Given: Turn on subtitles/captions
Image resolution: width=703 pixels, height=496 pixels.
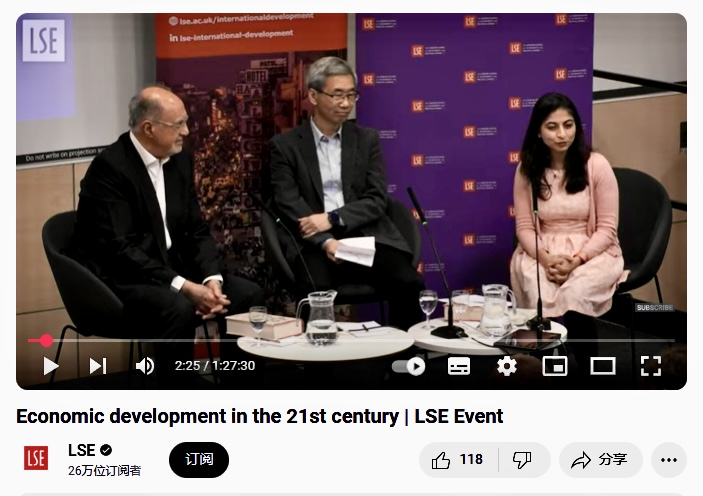Looking at the screenshot, I should click(459, 366).
